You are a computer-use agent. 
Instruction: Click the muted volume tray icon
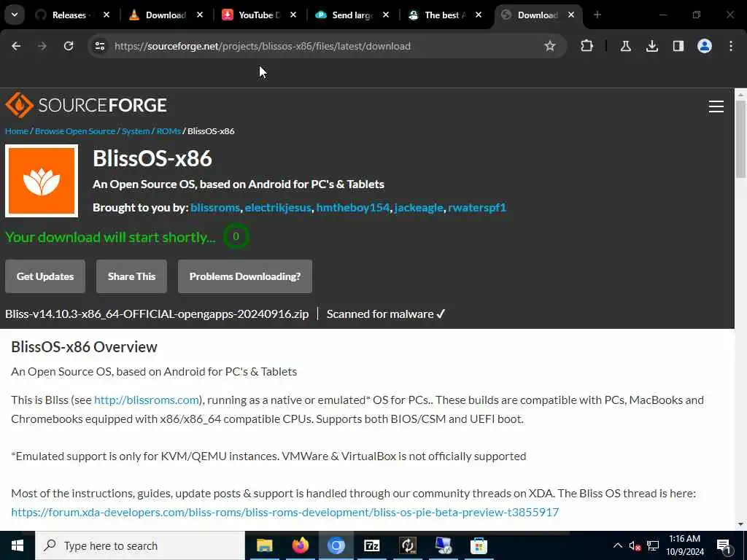coord(635,545)
